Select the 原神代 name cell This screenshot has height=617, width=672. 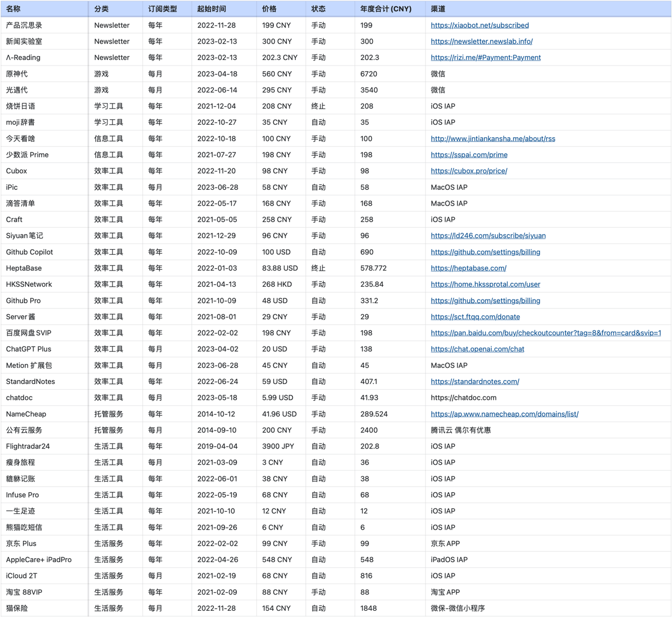click(x=44, y=74)
